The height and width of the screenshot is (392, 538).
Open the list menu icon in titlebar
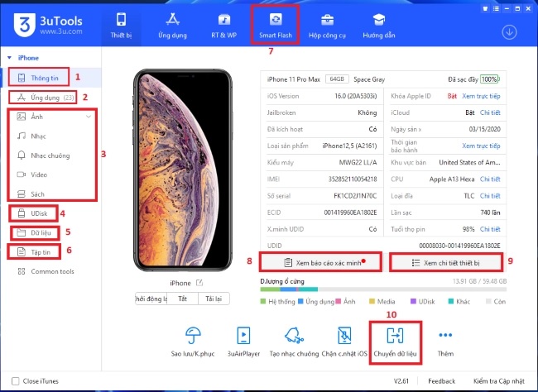[496, 8]
